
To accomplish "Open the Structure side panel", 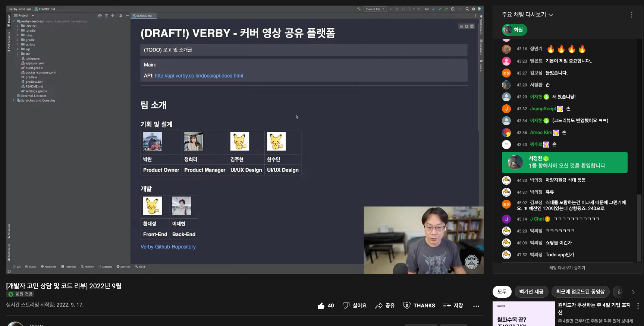I will [9, 231].
